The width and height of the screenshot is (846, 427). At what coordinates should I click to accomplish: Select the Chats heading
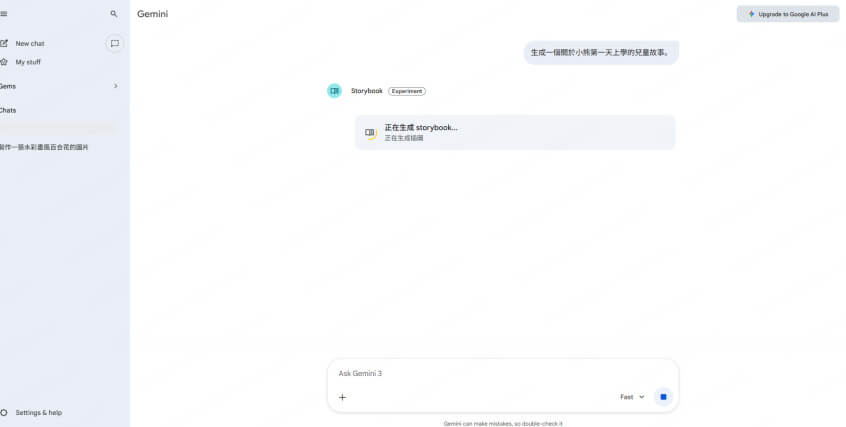pos(8,110)
